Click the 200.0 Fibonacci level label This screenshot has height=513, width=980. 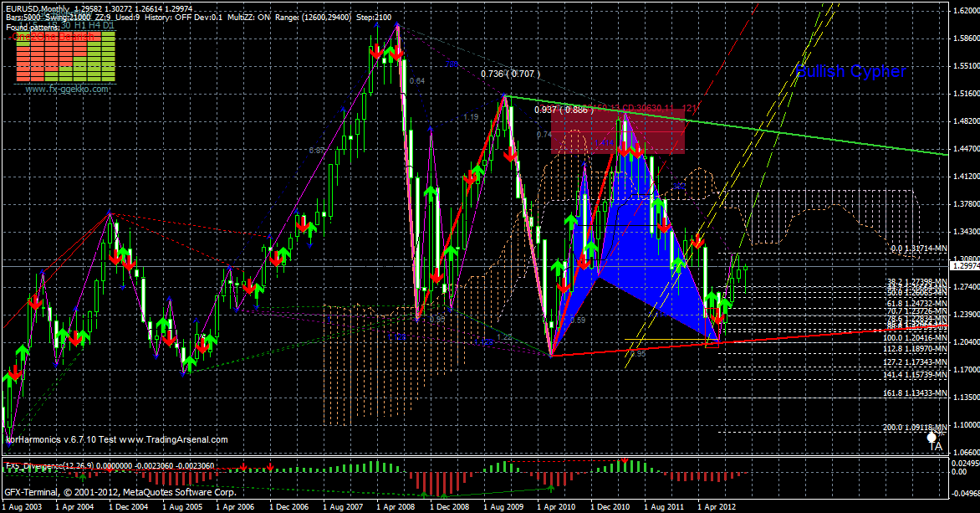point(915,427)
